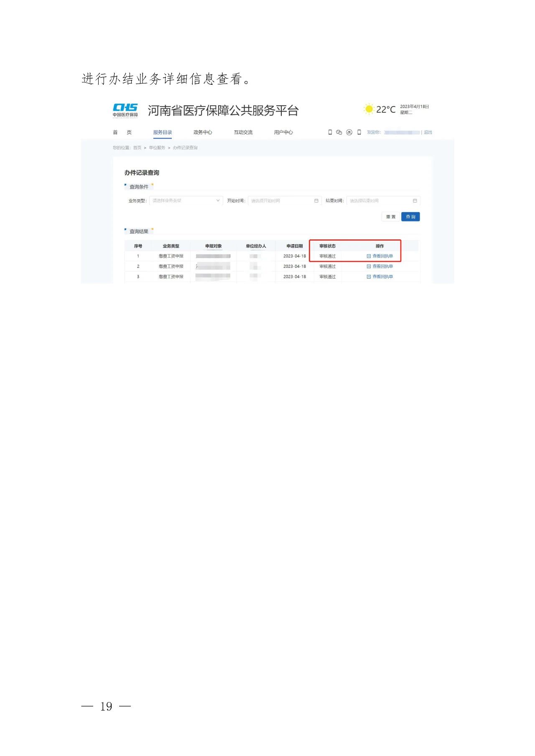Image resolution: width=535 pixels, height=756 pixels.
Task: Click the phone icon beside 欢迎您
Action: click(x=359, y=132)
